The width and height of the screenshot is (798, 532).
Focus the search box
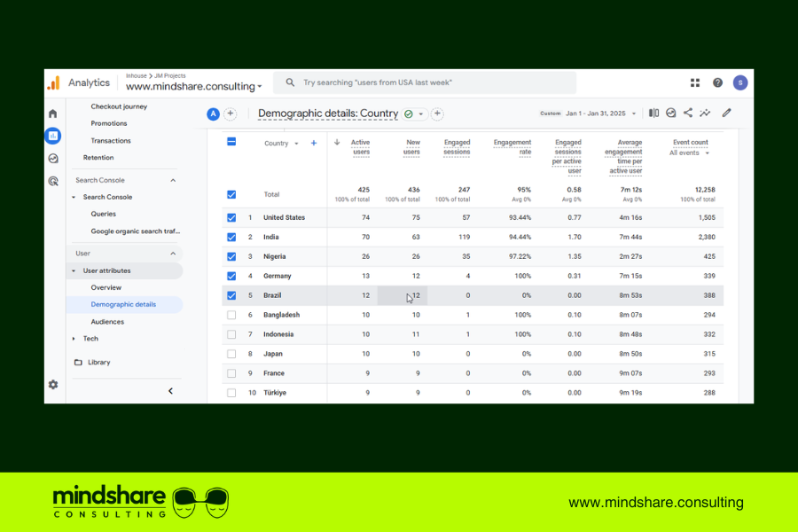point(425,82)
